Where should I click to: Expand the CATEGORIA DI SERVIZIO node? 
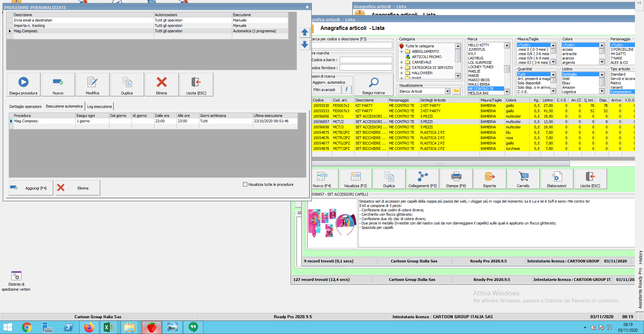(401, 68)
